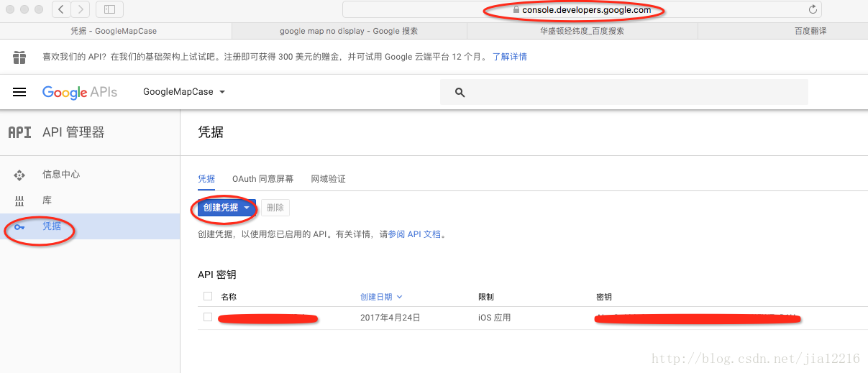The image size is (868, 373).
Task: Click the gift box icon in banner
Action: click(19, 57)
